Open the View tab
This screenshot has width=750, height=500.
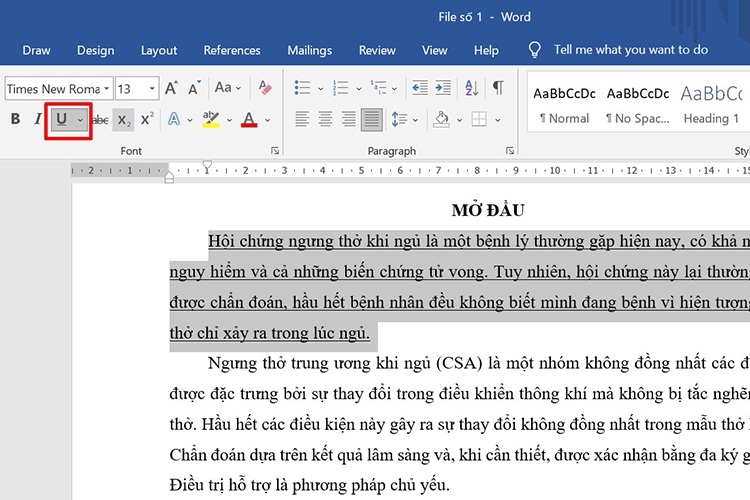435,50
